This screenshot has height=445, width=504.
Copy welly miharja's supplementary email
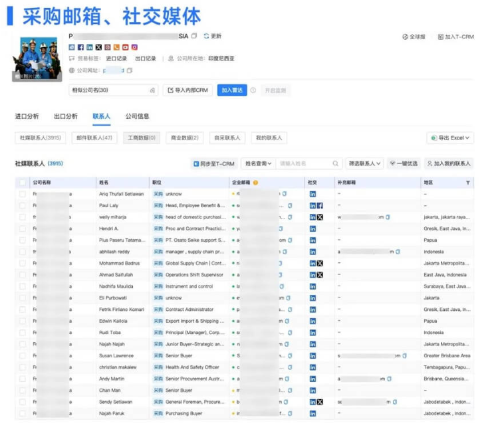388,217
